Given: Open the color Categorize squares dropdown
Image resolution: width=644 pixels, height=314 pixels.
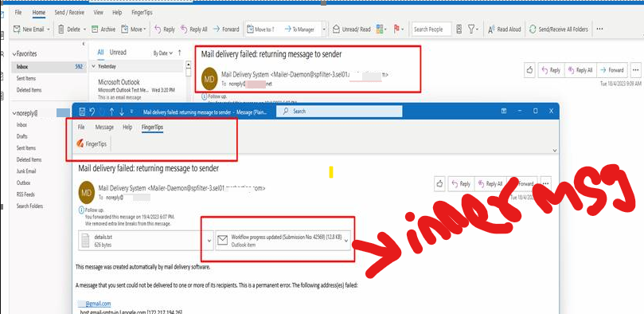Looking at the screenshot, I should (381, 29).
